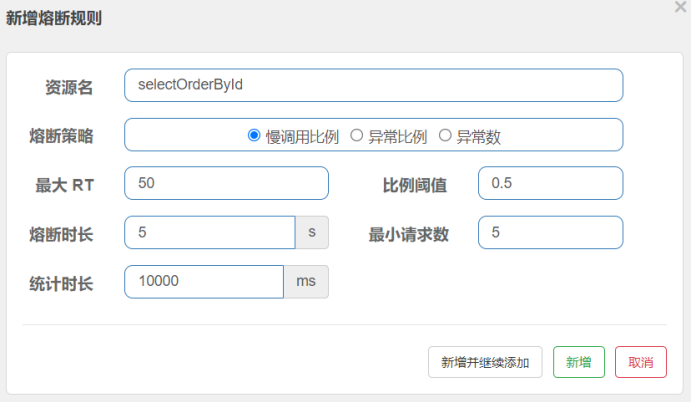Viewport: 692px width, 403px height.
Task: Click the 最小请求数 label
Action: point(408,234)
